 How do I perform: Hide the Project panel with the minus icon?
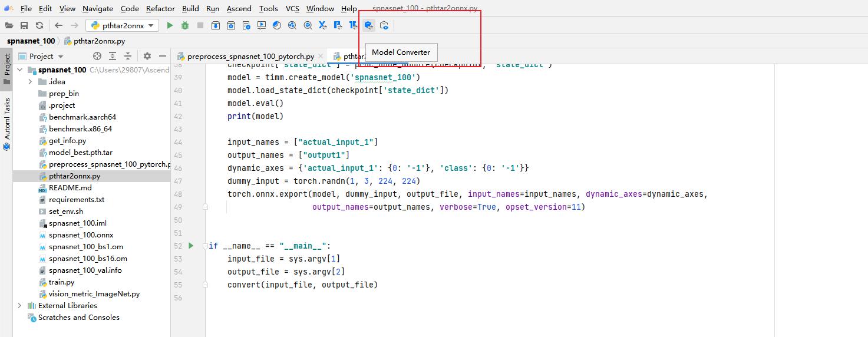point(163,56)
